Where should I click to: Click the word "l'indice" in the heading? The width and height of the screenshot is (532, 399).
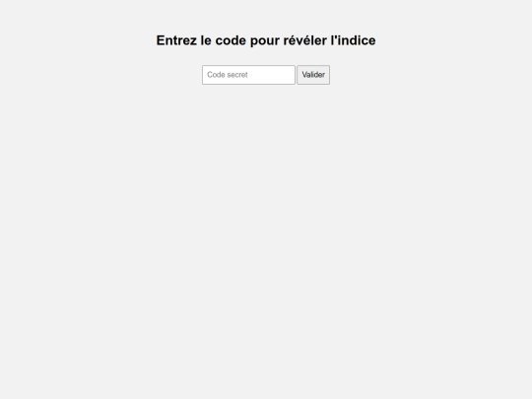coord(354,40)
